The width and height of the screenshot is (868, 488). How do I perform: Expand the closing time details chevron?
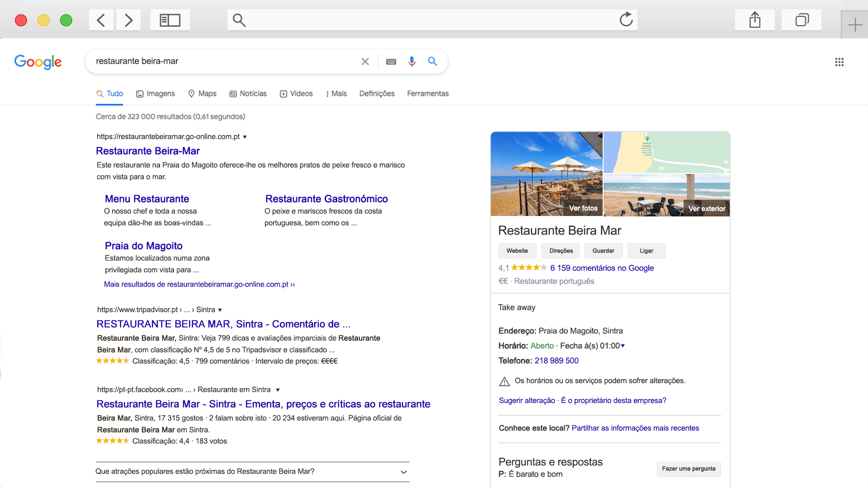point(623,346)
